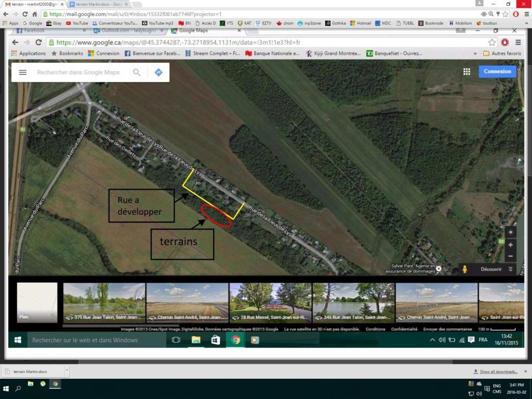Click the blue Connexion button on the map
Screen dimensions: 532x399
[x=497, y=71]
